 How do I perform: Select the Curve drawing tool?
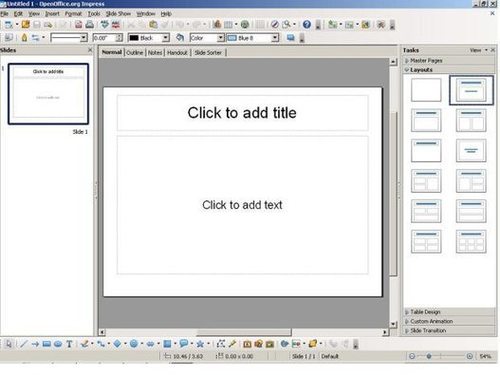click(84, 344)
